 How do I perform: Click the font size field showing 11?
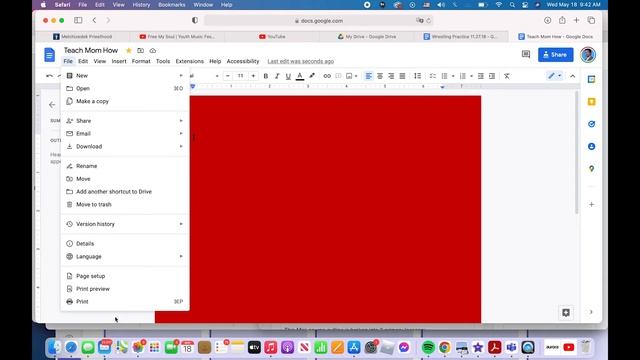(240, 76)
